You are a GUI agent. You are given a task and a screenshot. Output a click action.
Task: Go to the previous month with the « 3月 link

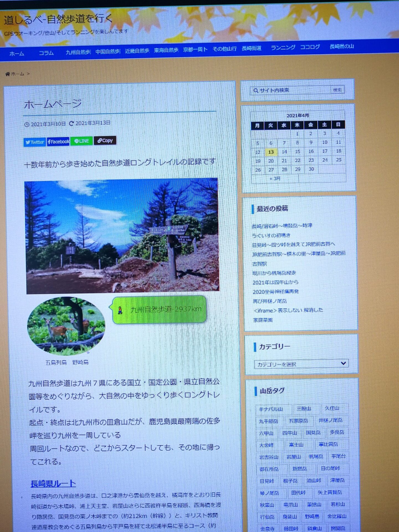pyautogui.click(x=275, y=178)
